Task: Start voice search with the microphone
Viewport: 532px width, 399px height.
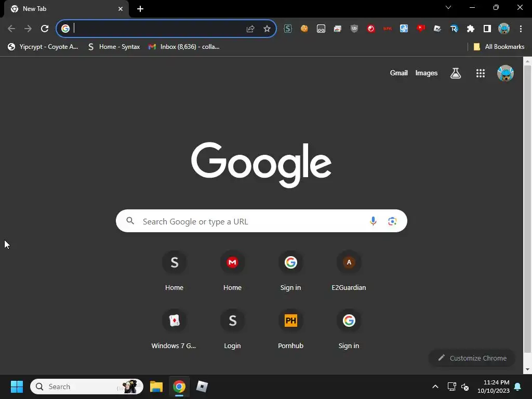Action: coord(373,221)
